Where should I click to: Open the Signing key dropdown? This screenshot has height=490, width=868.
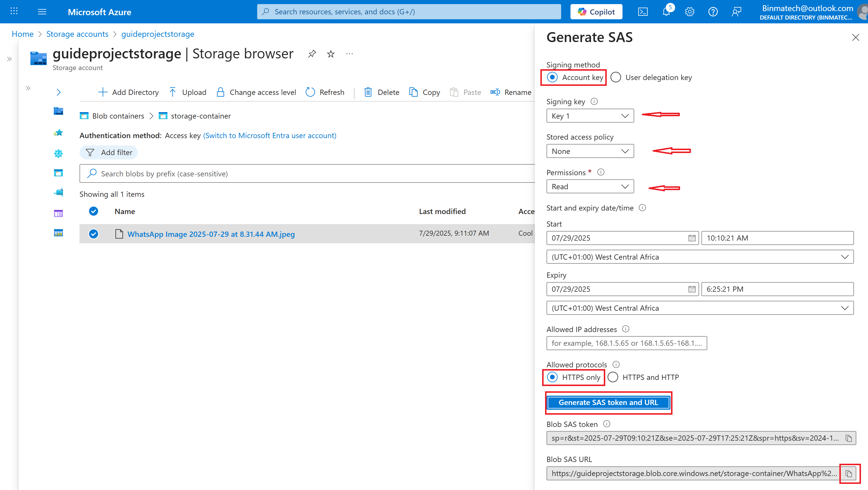[x=590, y=116]
